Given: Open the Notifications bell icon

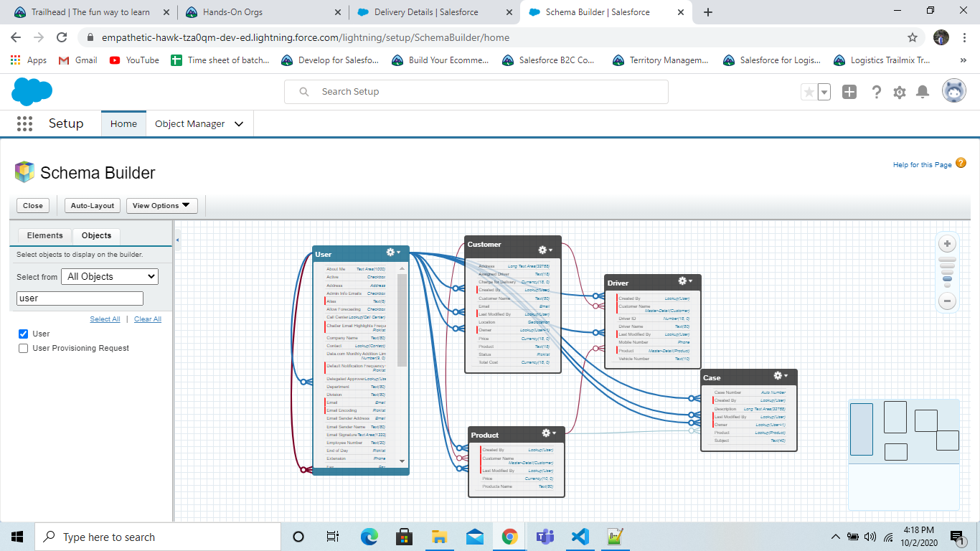Looking at the screenshot, I should (x=923, y=92).
